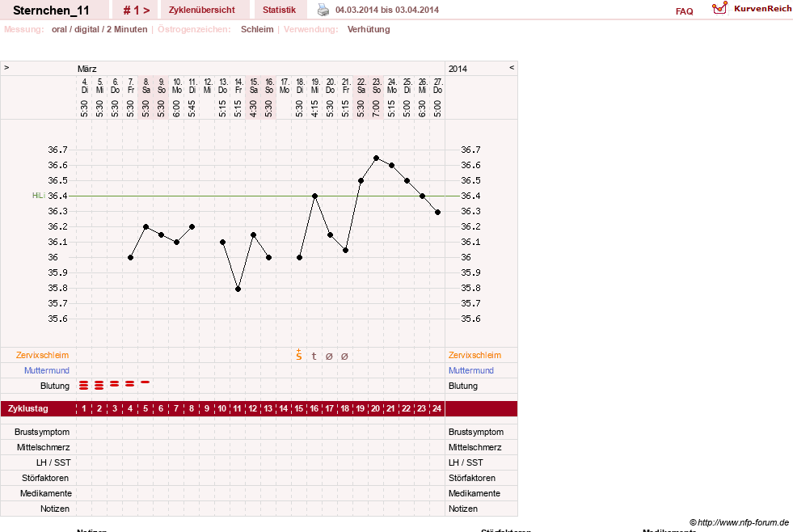The image size is (793, 532).
Task: Switch to the Statistik tab
Action: coord(279,10)
